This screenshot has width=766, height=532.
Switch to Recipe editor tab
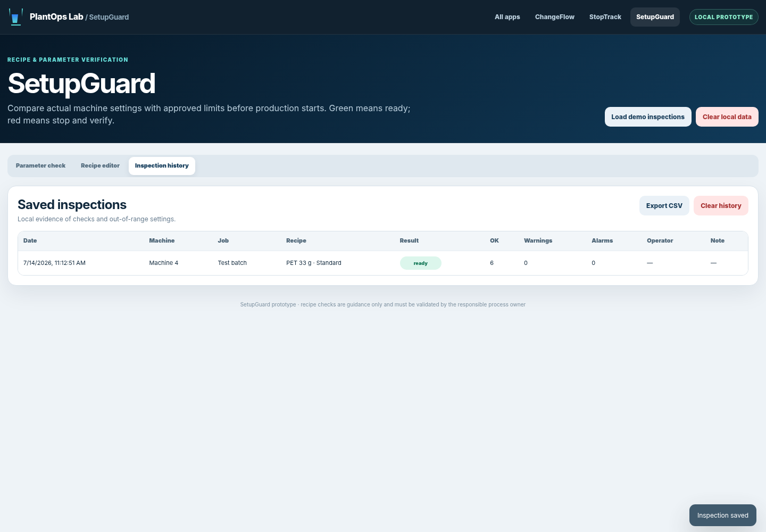(x=100, y=166)
